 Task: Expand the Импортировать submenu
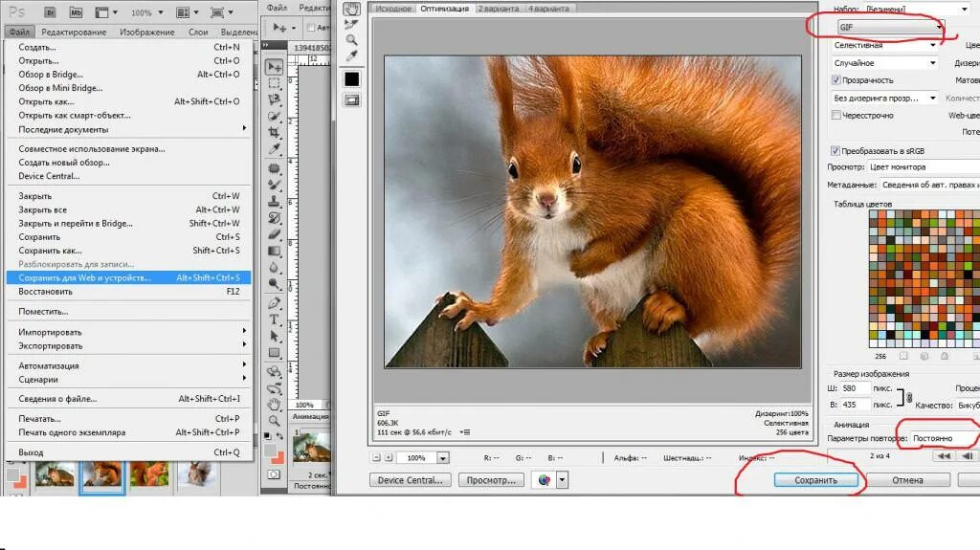[129, 332]
